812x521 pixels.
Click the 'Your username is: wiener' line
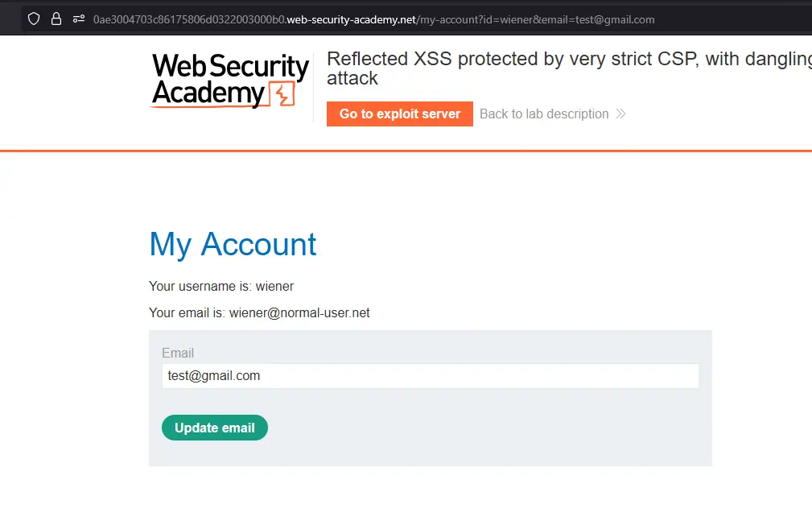(221, 286)
